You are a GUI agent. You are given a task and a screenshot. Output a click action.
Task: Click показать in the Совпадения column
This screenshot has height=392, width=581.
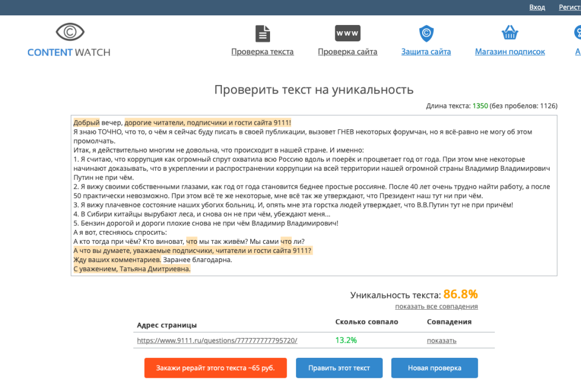[441, 340]
